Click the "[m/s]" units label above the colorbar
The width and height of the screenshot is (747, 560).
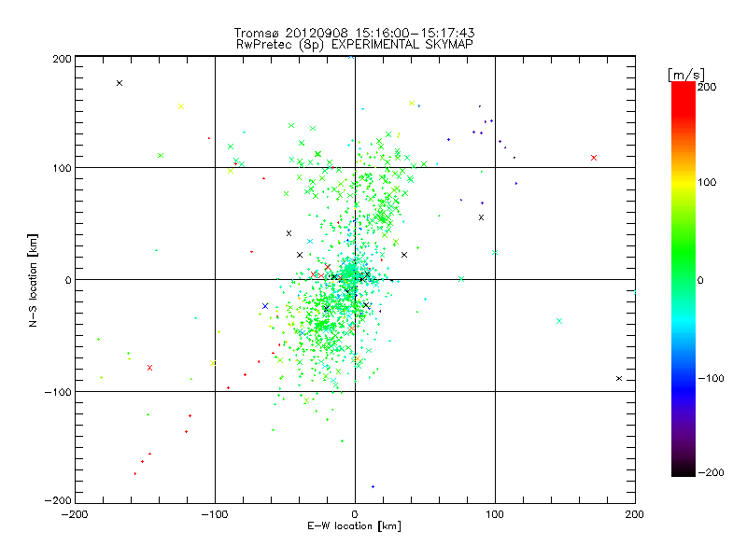coord(686,75)
